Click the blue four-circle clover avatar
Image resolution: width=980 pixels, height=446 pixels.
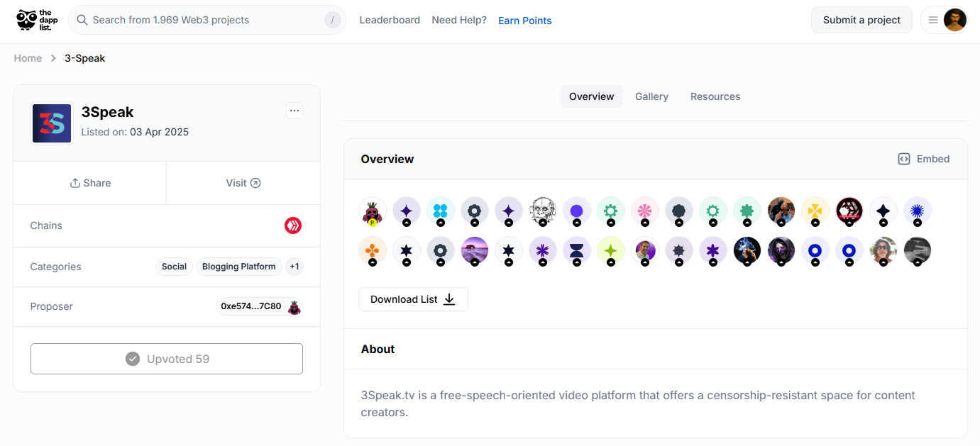pos(441,211)
